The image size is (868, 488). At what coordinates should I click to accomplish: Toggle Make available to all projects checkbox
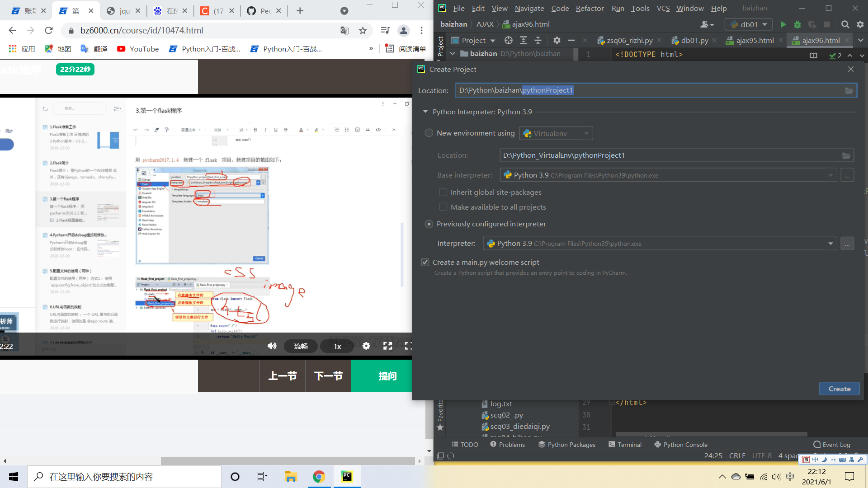point(443,207)
